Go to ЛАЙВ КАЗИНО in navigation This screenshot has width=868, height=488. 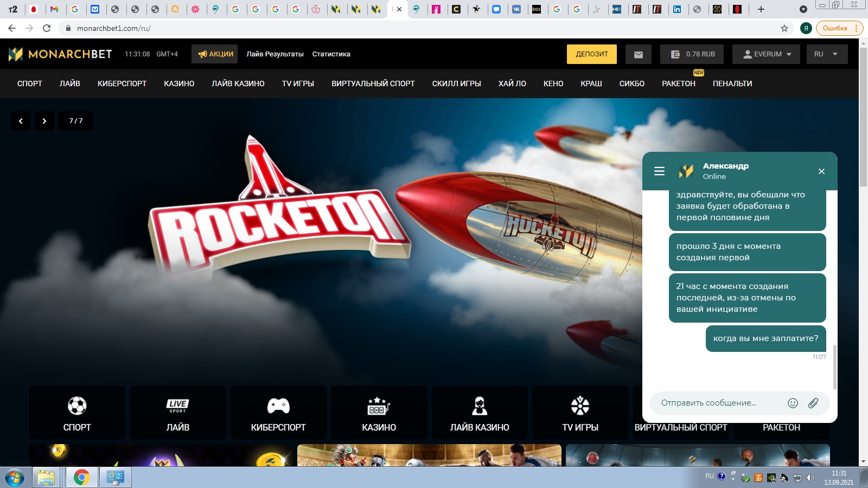[x=238, y=84]
